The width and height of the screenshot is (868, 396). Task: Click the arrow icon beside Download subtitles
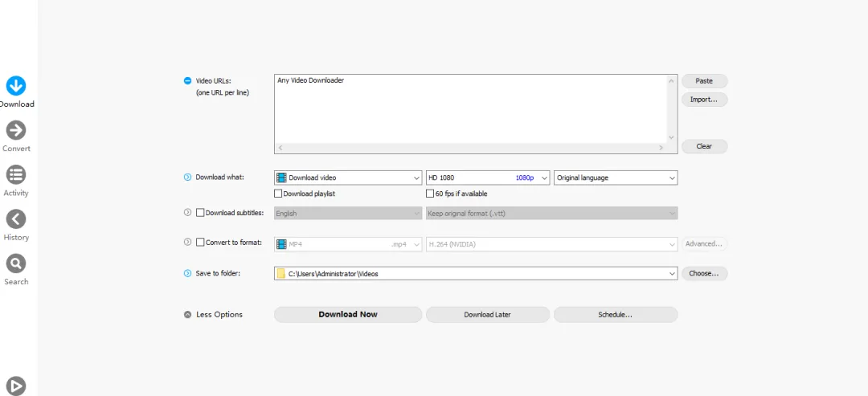click(187, 212)
